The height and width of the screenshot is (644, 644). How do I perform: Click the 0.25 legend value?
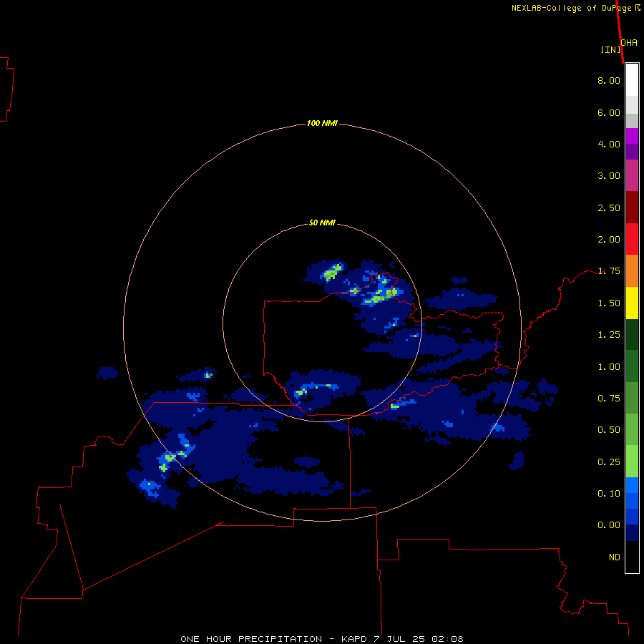pos(609,462)
